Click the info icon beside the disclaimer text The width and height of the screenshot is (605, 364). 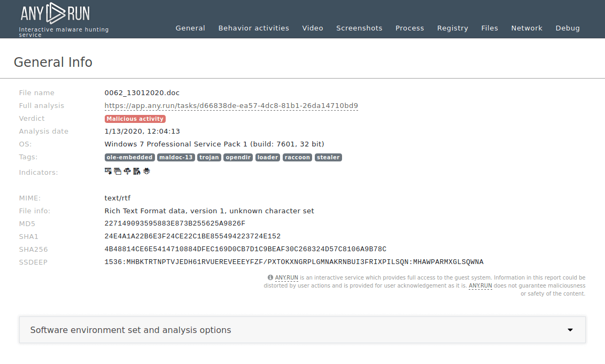tap(270, 277)
